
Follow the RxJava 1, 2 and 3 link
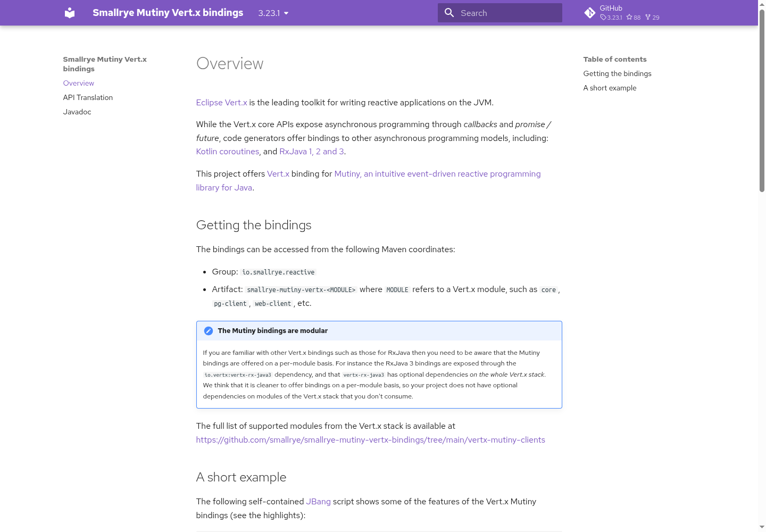click(312, 152)
